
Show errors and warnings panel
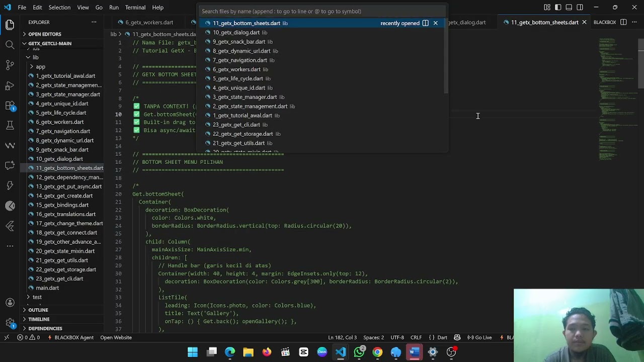[29, 337]
